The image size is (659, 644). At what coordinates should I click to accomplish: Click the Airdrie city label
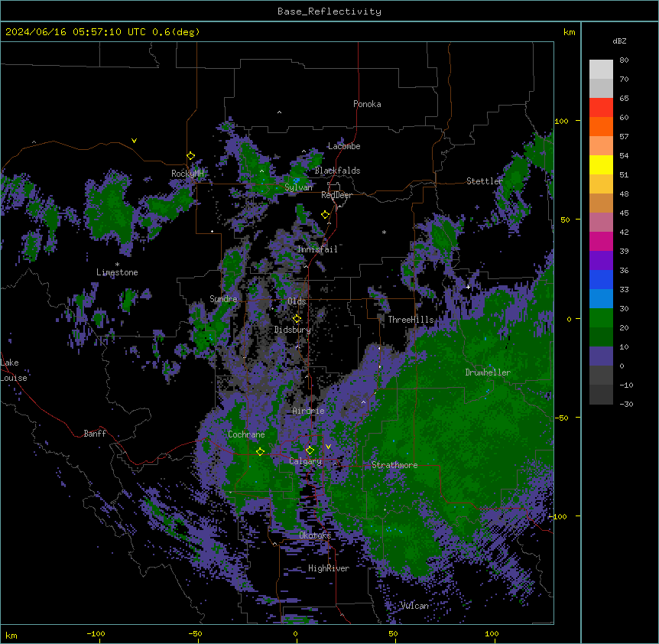click(308, 411)
